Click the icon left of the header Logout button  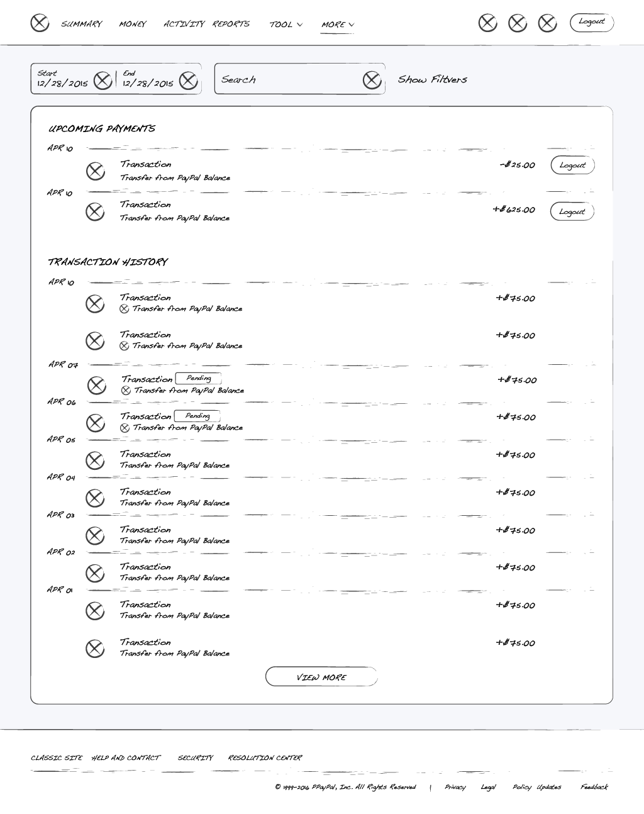click(547, 23)
